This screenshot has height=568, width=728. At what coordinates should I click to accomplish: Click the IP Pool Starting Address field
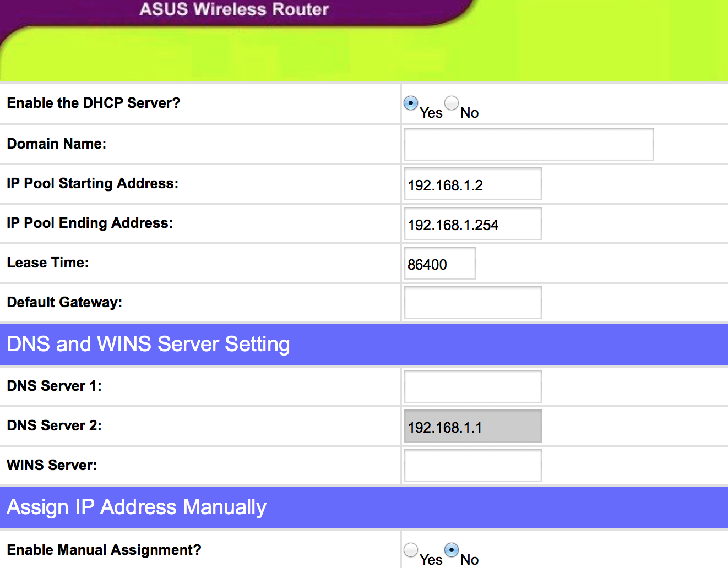pyautogui.click(x=472, y=184)
